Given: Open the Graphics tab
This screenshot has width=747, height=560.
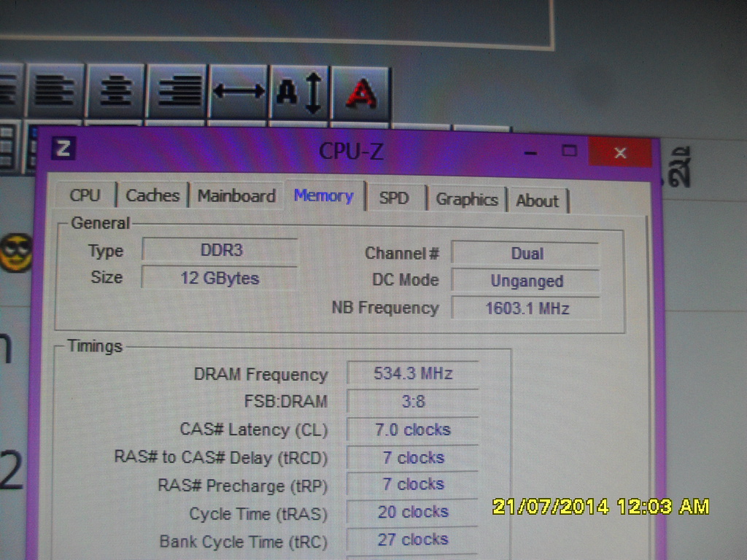Looking at the screenshot, I should 467,199.
